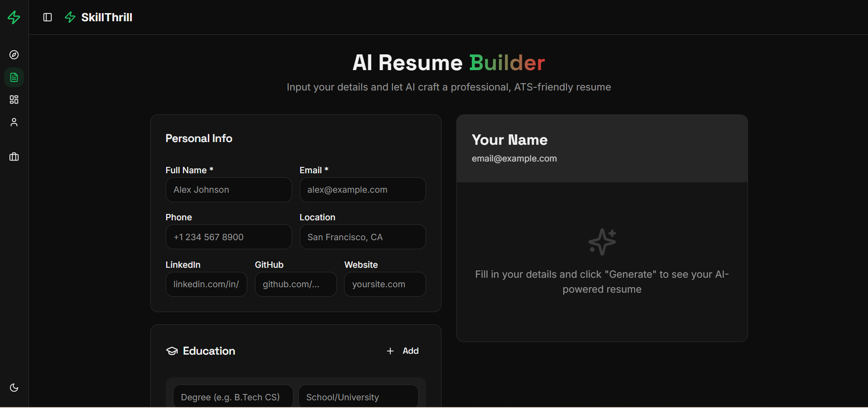
Task: Click the 'Email *' field label
Action: point(314,170)
